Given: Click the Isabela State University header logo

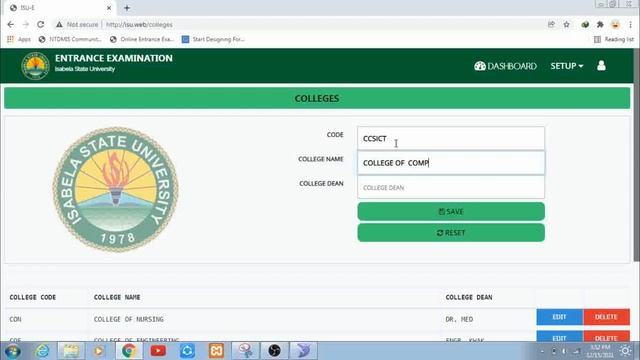Looking at the screenshot, I should [36, 66].
